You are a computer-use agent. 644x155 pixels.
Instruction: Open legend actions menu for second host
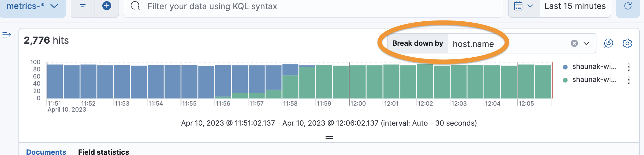click(629, 80)
